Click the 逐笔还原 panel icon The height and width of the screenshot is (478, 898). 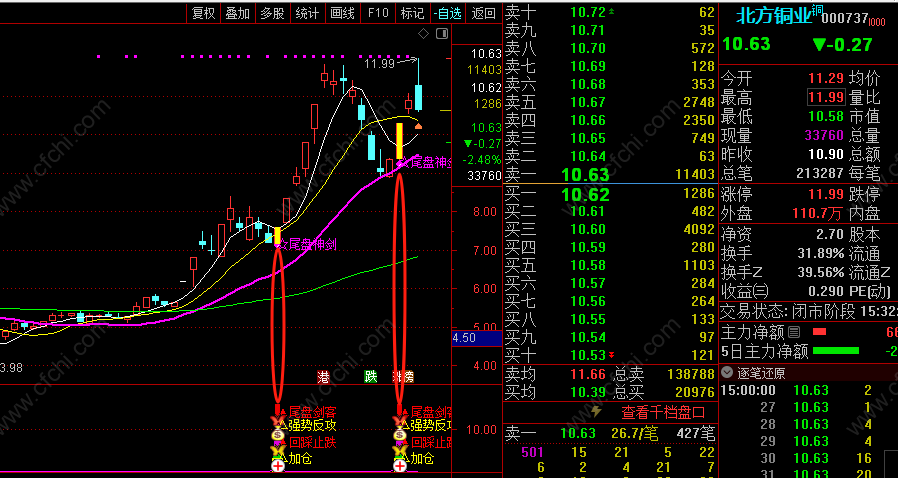pos(728,373)
